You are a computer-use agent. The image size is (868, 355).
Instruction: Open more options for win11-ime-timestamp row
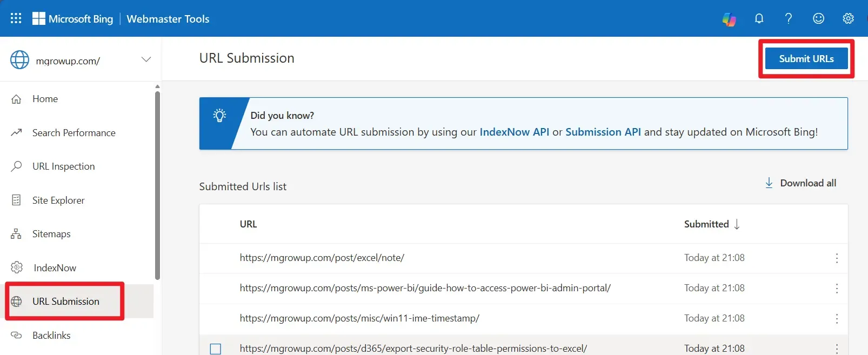[x=837, y=319]
